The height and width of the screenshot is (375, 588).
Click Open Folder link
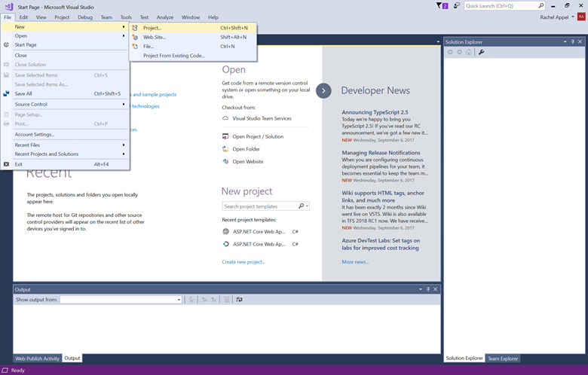pos(246,149)
